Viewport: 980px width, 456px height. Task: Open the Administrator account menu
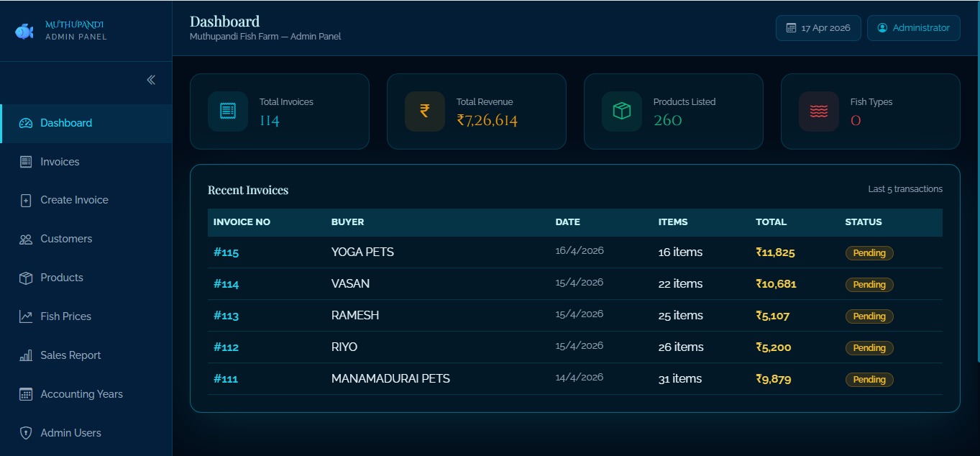[x=913, y=27]
